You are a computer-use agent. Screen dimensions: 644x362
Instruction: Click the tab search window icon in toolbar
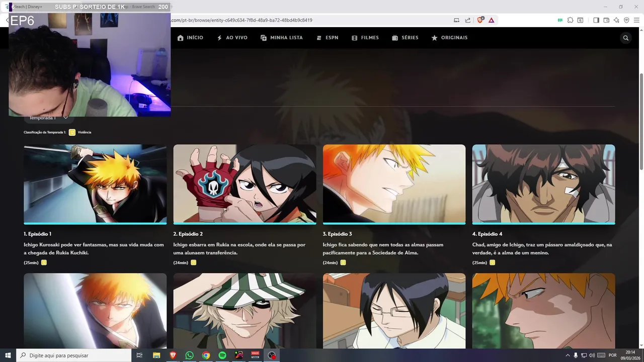(580, 20)
